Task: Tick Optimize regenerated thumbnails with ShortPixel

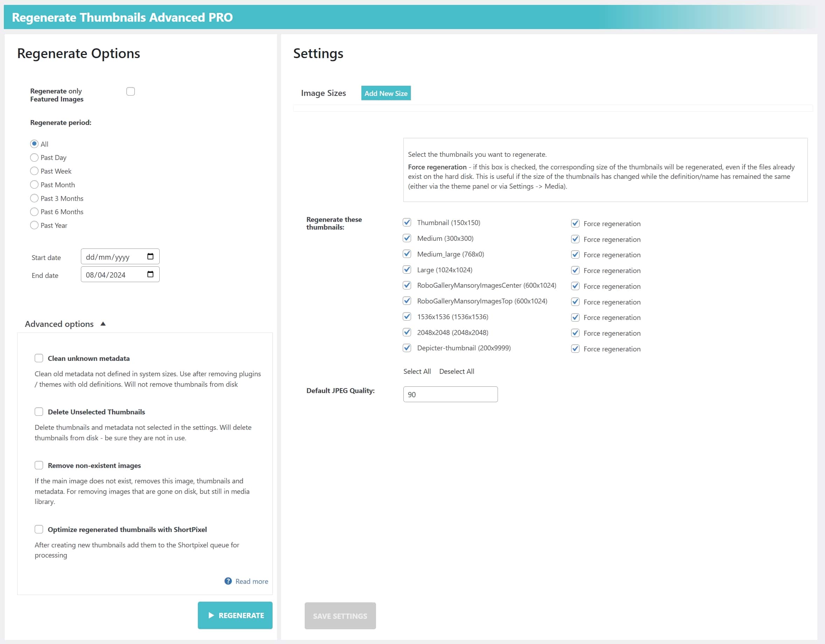Action: (x=39, y=529)
